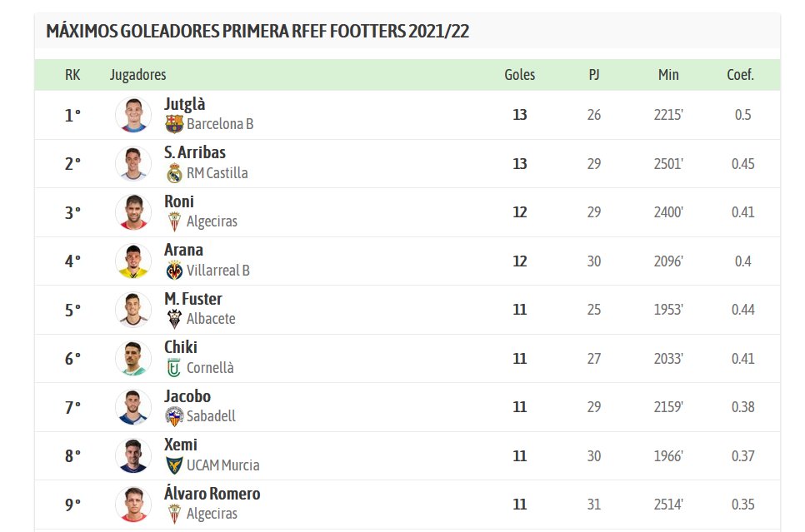Click the Min column header
The width and height of the screenshot is (805, 532).
coord(668,75)
